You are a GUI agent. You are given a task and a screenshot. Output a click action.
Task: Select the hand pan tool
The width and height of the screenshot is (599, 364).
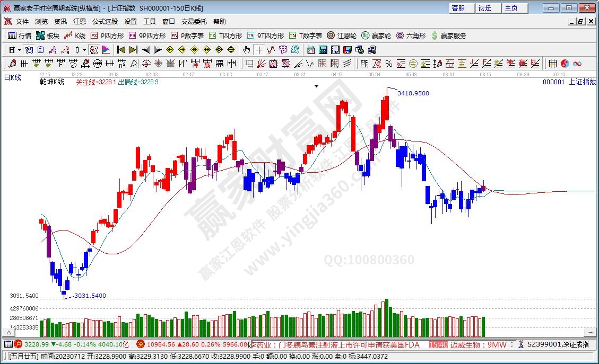click(246, 50)
